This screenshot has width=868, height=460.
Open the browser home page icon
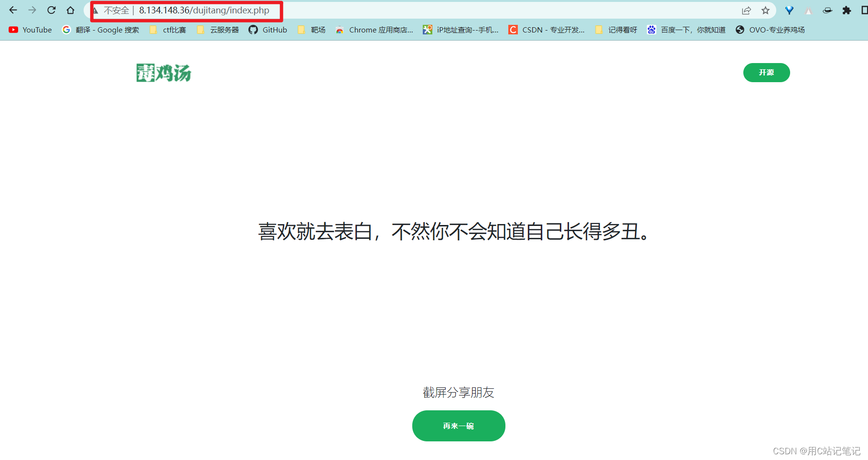pos(70,10)
